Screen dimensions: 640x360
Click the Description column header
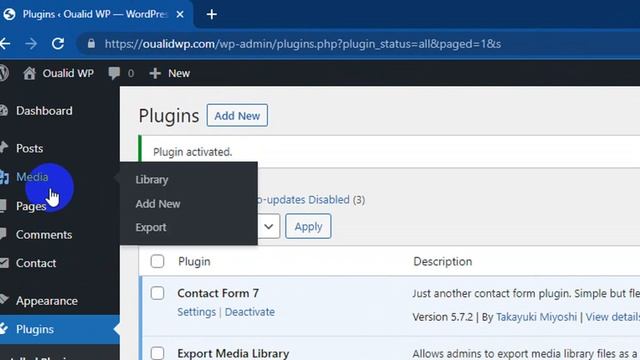tap(443, 262)
